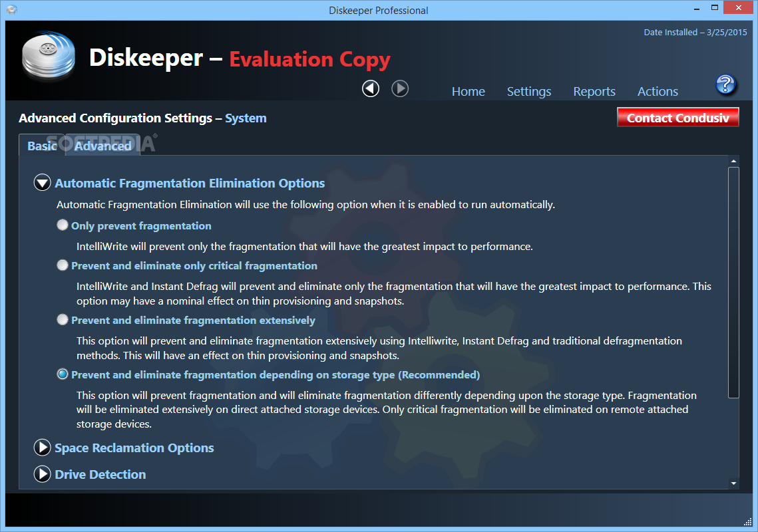Select Prevent and eliminate only critical fragmentation

tap(63, 265)
